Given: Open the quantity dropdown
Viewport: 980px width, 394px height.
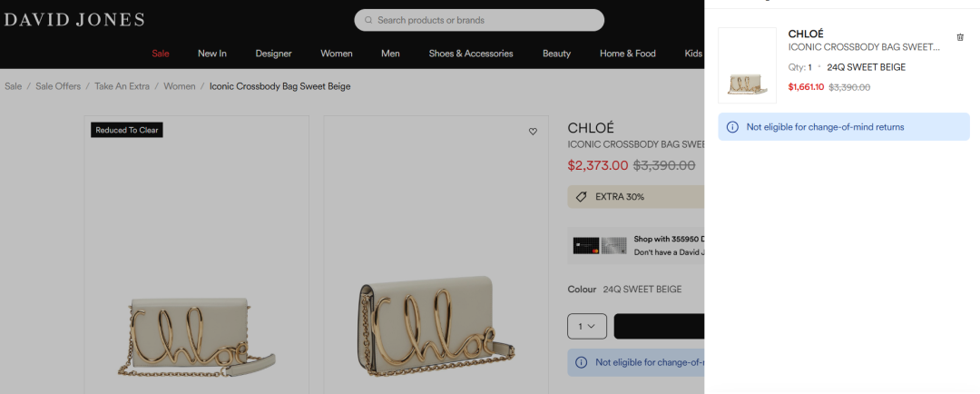Looking at the screenshot, I should coord(586,326).
